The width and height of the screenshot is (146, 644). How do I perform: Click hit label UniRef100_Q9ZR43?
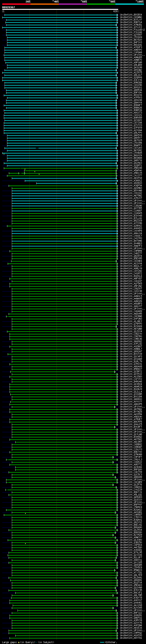pyautogui.click(x=131, y=183)
